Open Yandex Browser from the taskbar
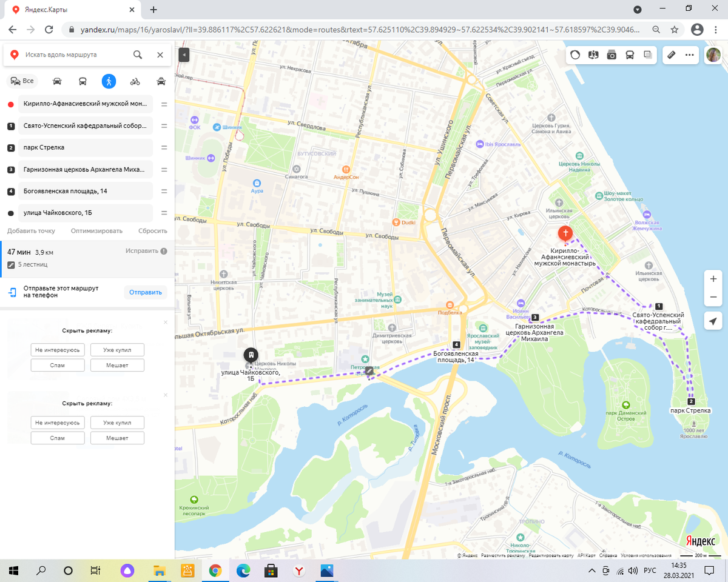This screenshot has width=728, height=582. click(299, 570)
